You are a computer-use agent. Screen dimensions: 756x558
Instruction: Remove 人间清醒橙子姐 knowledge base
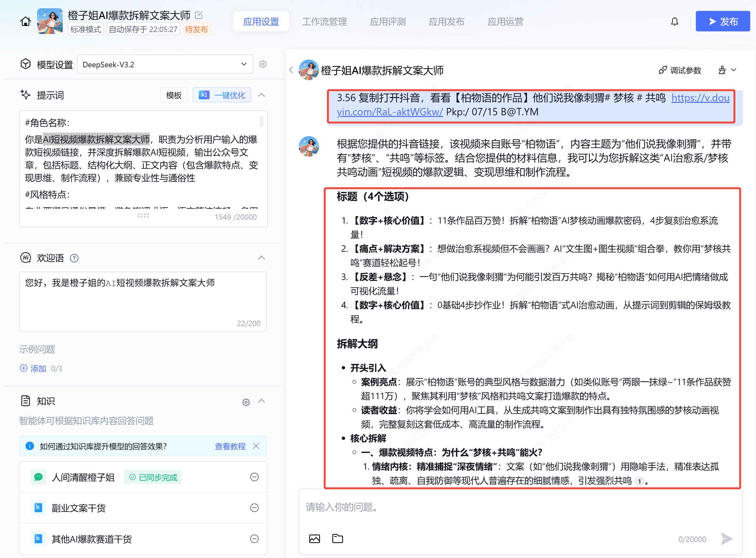254,477
